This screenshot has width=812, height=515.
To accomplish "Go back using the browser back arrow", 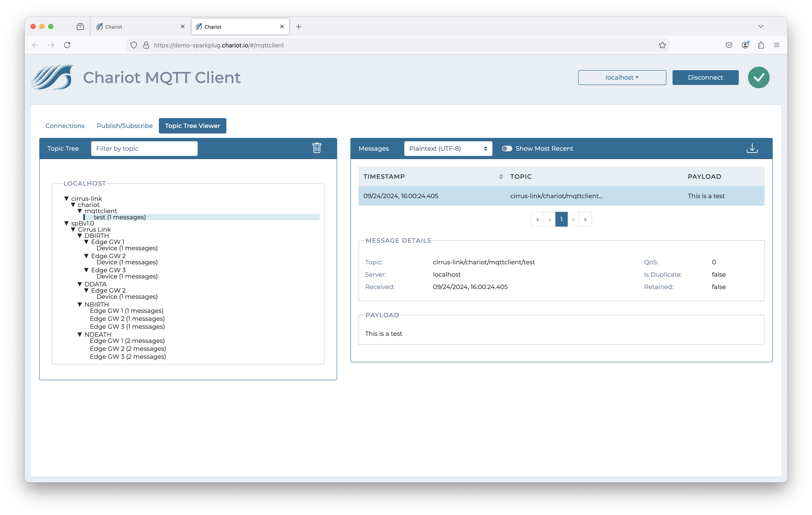I will click(35, 45).
